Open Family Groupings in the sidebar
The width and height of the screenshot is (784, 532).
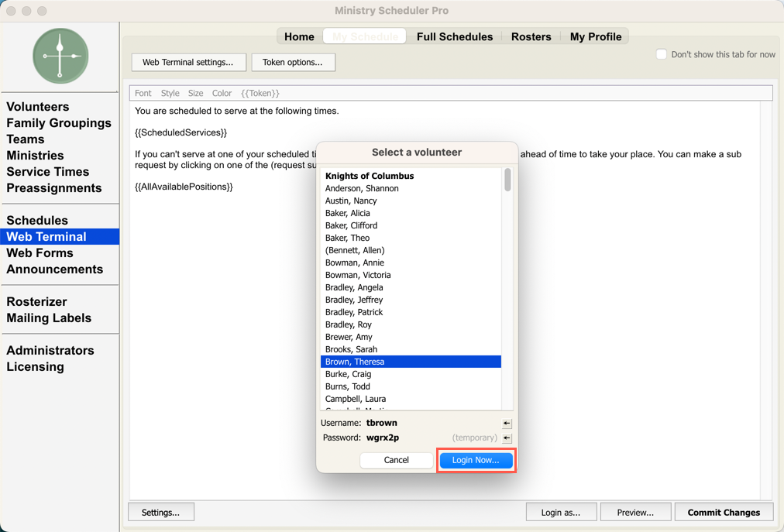[59, 123]
